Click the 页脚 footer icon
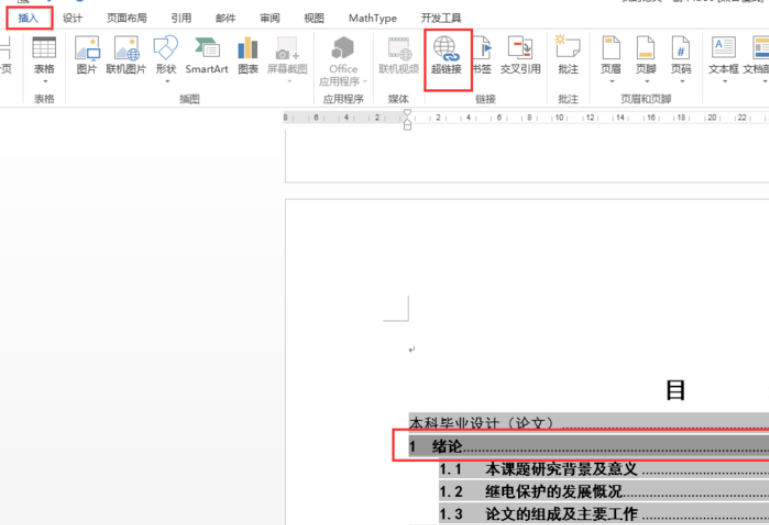The height and width of the screenshot is (525, 769). pyautogui.click(x=646, y=48)
